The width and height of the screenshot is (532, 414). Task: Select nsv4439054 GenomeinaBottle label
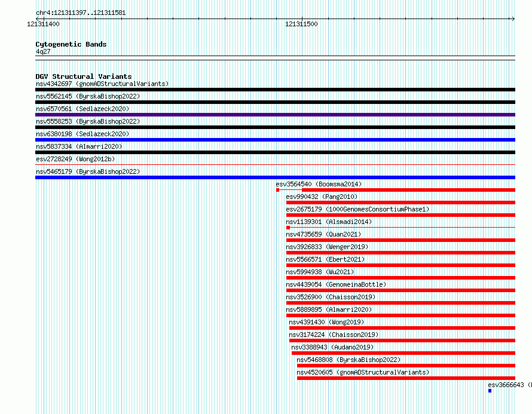(x=336, y=284)
